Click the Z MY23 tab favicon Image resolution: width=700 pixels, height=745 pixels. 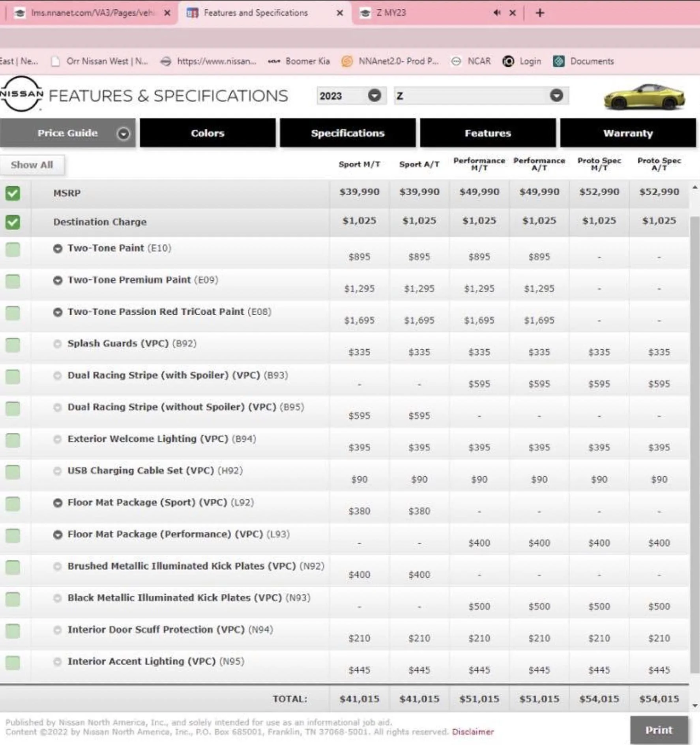point(365,13)
